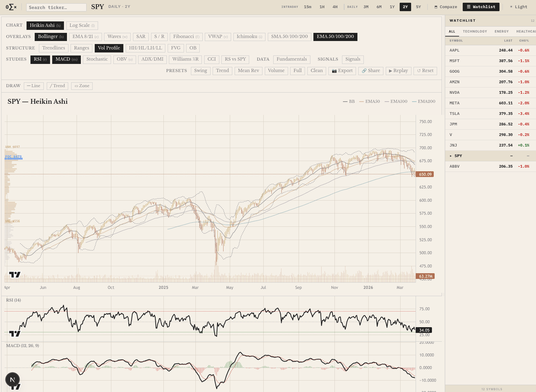Export chart using camera Export button
The width and height of the screenshot is (536, 392).
[342, 71]
